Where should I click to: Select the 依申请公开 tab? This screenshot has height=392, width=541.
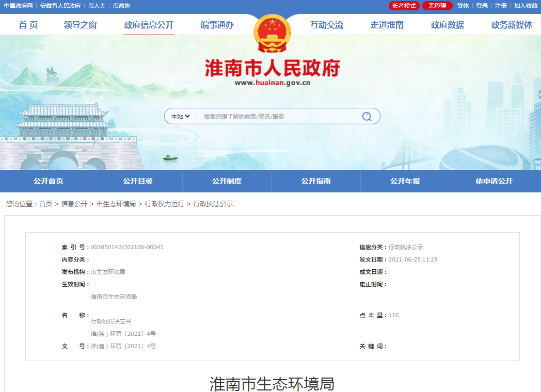coord(495,181)
